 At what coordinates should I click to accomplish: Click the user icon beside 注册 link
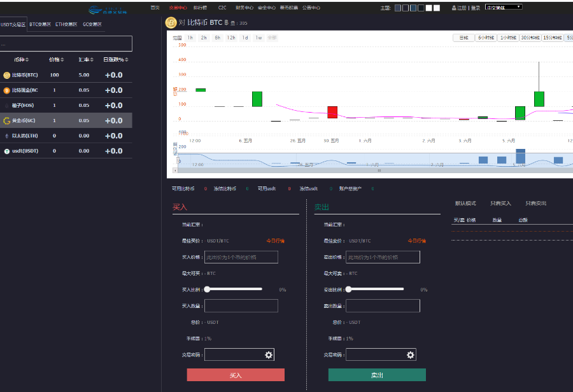click(x=454, y=8)
